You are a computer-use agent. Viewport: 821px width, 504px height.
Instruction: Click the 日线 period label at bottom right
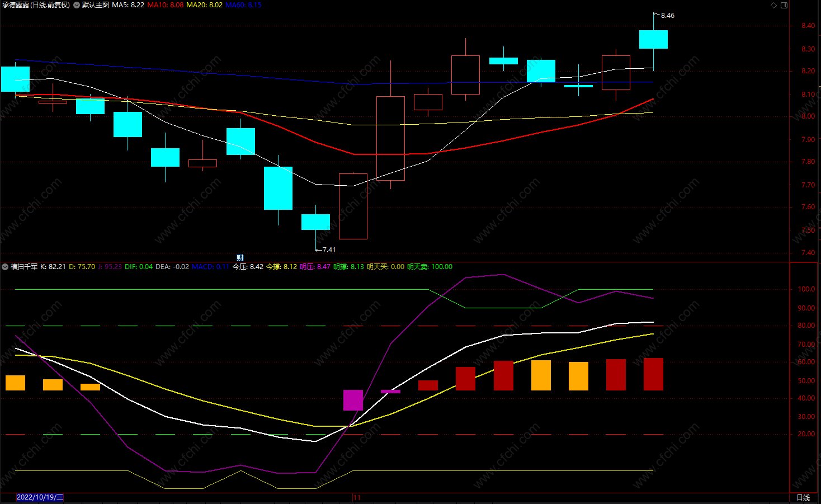click(803, 498)
